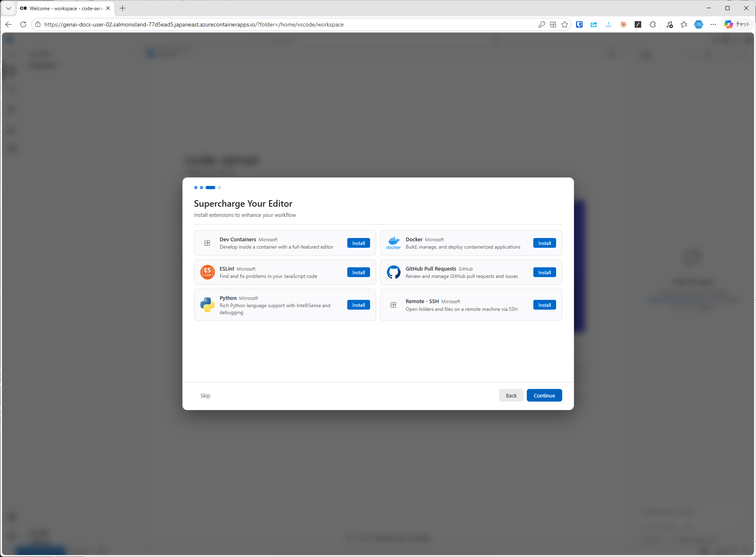Viewport: 756px width, 557px height.
Task: Install the Python extension
Action: (x=358, y=305)
